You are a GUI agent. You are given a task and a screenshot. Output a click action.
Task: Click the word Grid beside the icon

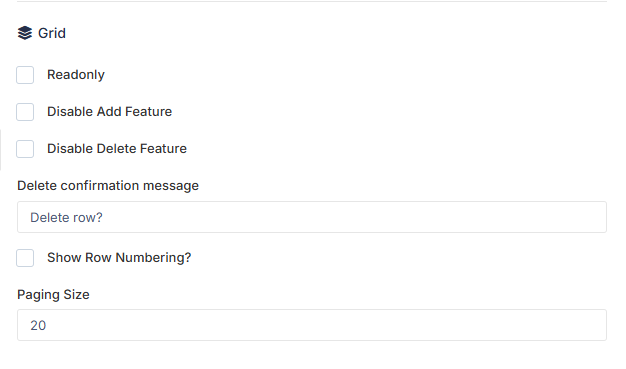tap(52, 33)
